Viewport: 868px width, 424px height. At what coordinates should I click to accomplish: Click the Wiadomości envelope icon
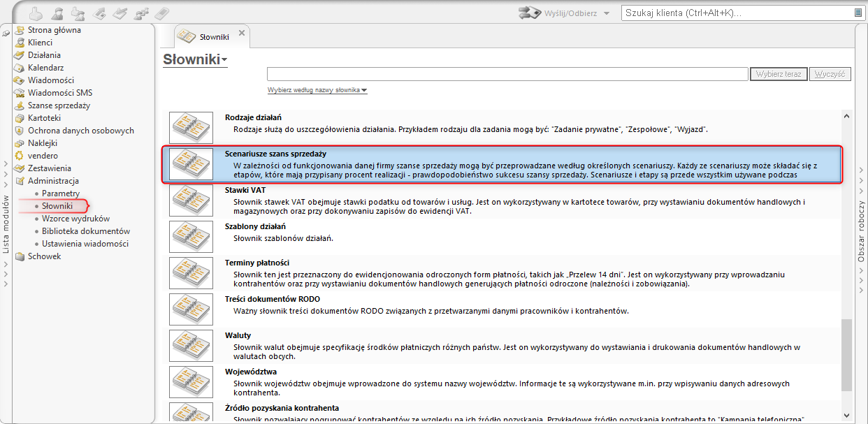click(20, 80)
